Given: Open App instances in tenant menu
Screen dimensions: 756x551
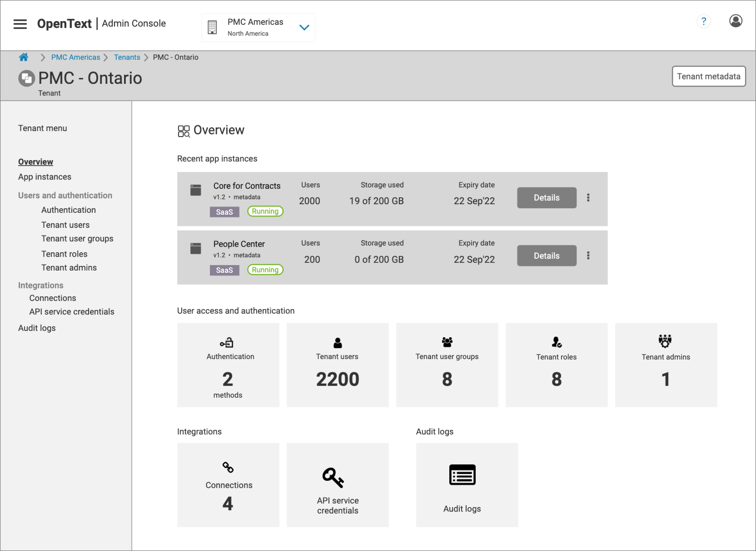Looking at the screenshot, I should (45, 177).
